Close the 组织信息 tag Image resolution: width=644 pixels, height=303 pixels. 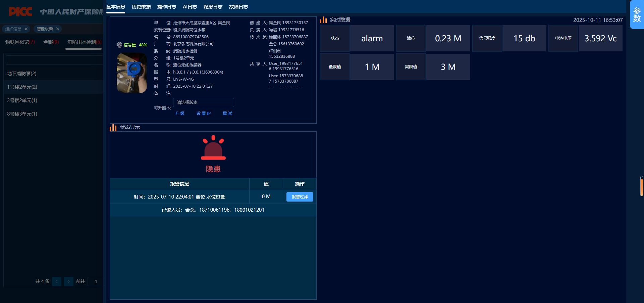[26, 29]
